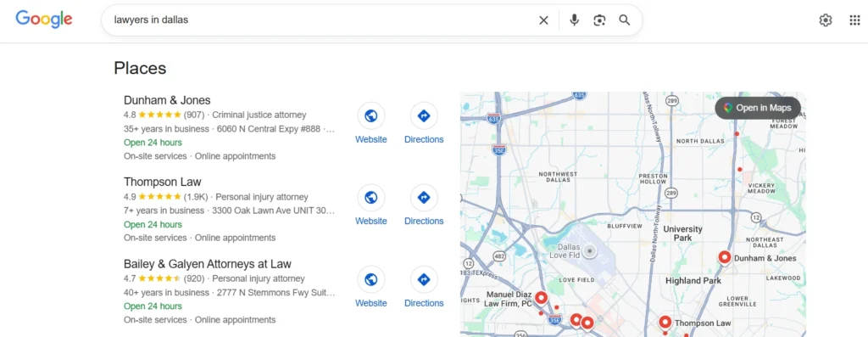Open in Maps button on the map

pos(758,108)
